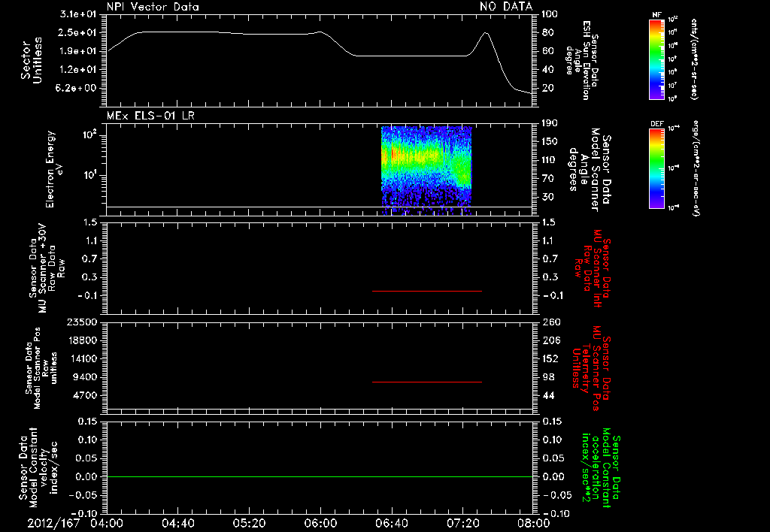Click the "3.1e+01" sector axis value
The width and height of the screenshot is (770, 532).
coord(78,14)
